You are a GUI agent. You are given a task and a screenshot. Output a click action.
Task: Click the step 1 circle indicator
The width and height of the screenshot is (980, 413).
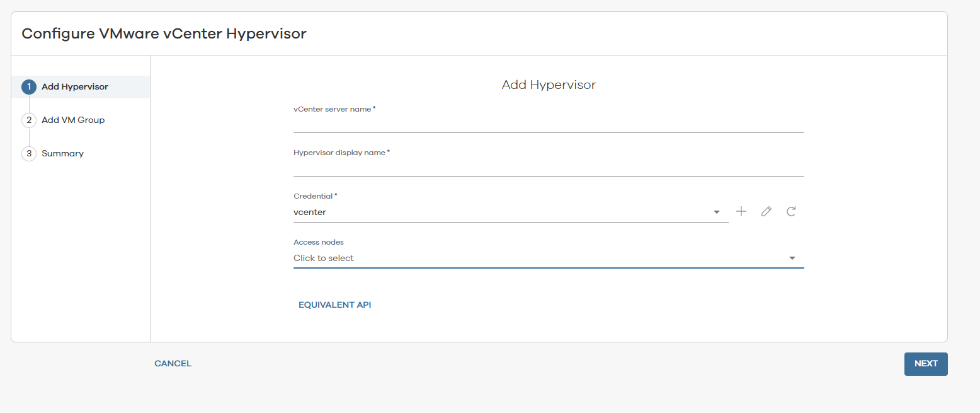[29, 87]
